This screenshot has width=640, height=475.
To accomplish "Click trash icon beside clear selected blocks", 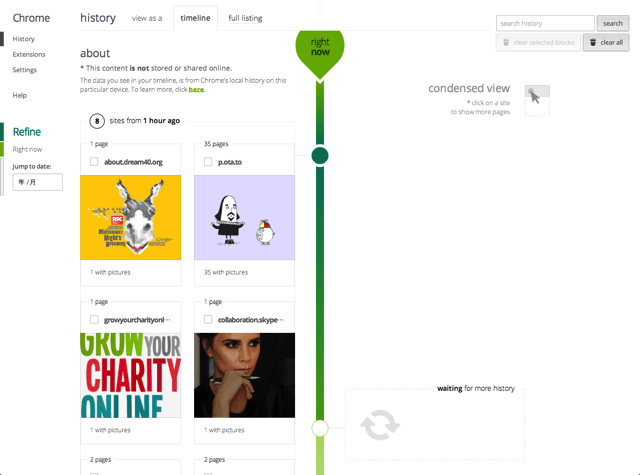I will point(506,42).
